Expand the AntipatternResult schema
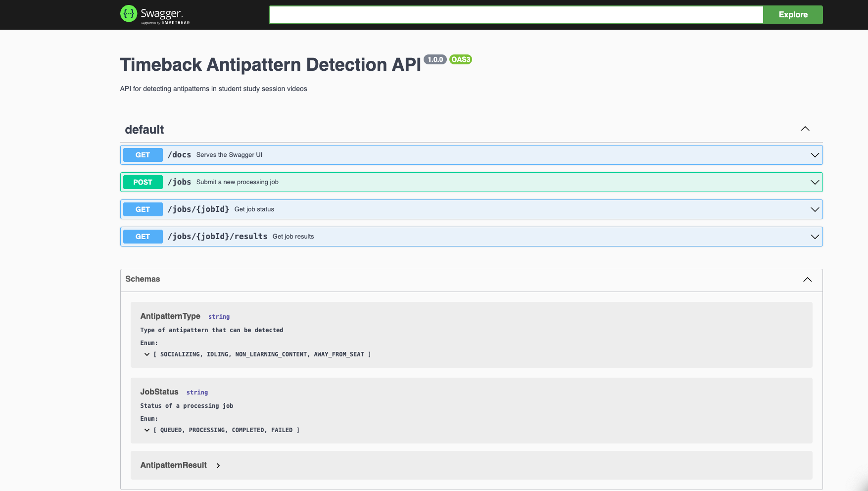The image size is (868, 491). point(218,466)
